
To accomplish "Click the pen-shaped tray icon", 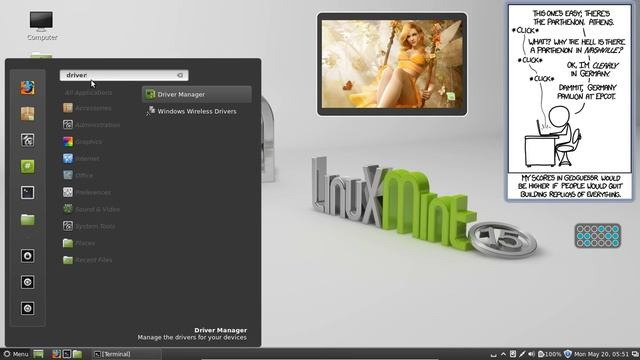I will point(522,354).
